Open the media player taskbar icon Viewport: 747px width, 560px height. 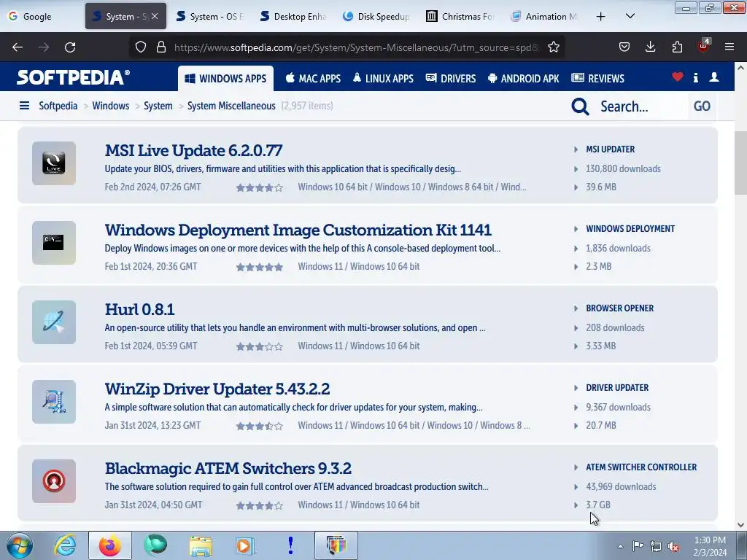[x=245, y=546]
